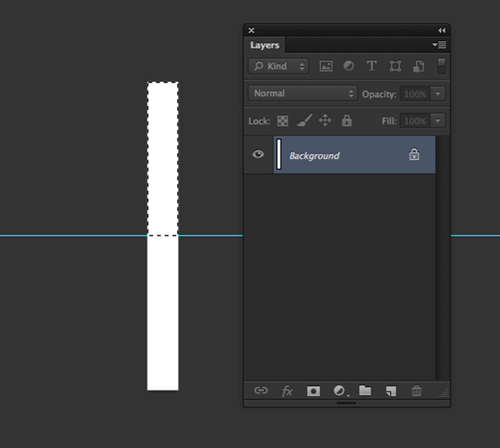The width and height of the screenshot is (500, 448).
Task: Filter for pixel layers icon
Action: (326, 66)
